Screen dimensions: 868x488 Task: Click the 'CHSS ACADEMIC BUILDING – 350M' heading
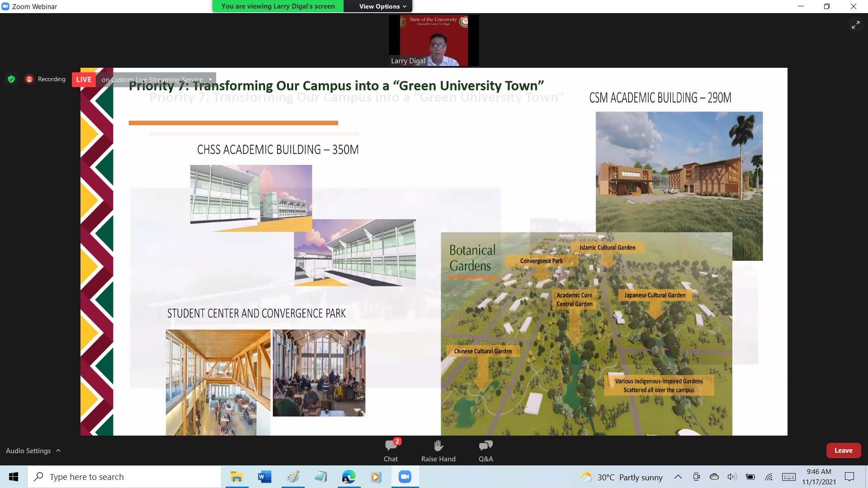[278, 150]
